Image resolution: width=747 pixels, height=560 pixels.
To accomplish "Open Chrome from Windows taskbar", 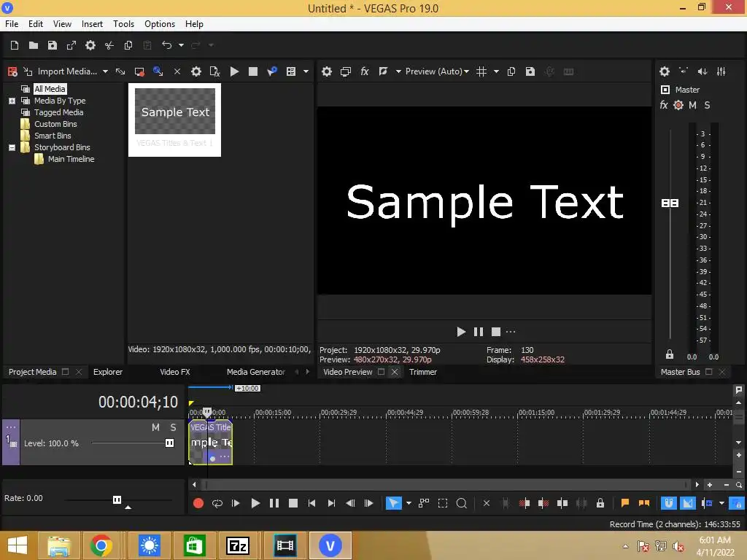I will [x=101, y=545].
